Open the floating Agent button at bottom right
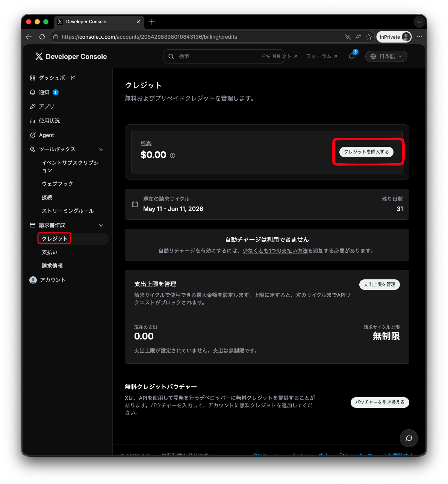The image size is (448, 484). pyautogui.click(x=409, y=438)
